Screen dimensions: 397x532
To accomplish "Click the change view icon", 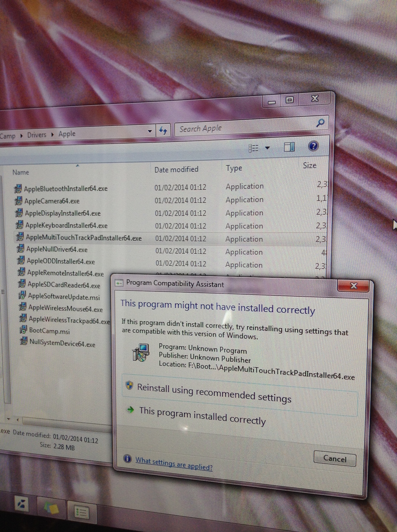I will [253, 148].
